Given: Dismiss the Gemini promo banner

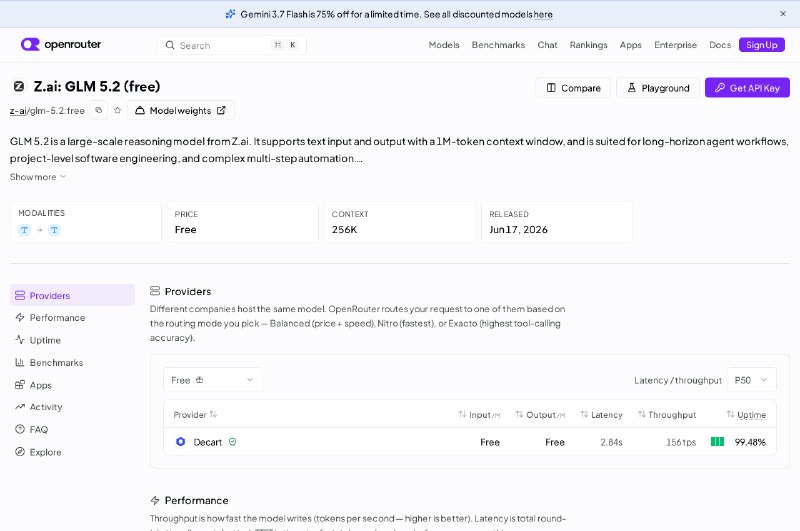Looking at the screenshot, I should tap(783, 14).
